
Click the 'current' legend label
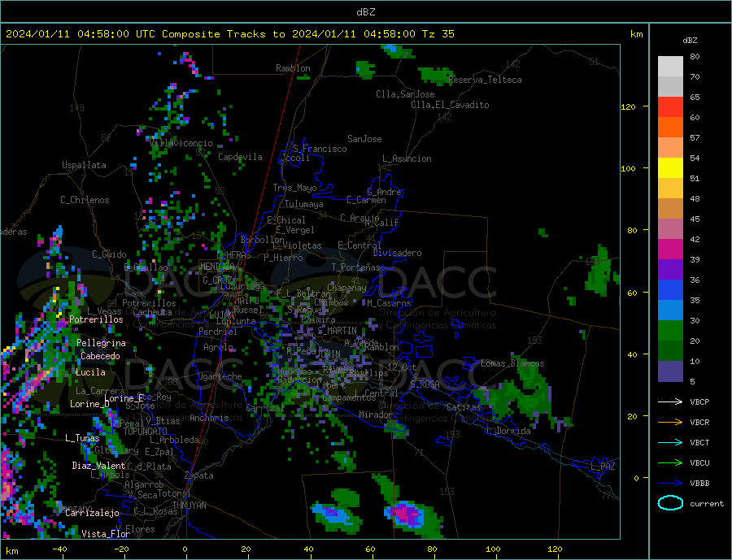(x=706, y=503)
